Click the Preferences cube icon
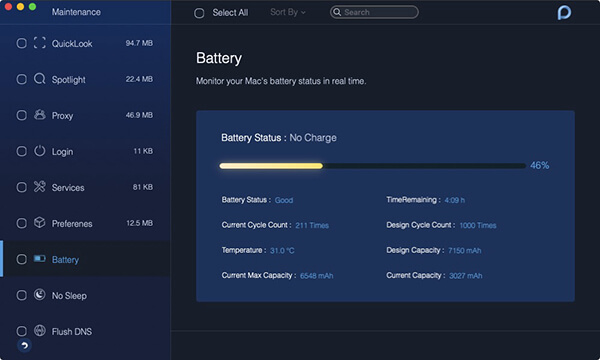600x360 pixels. pyautogui.click(x=39, y=223)
